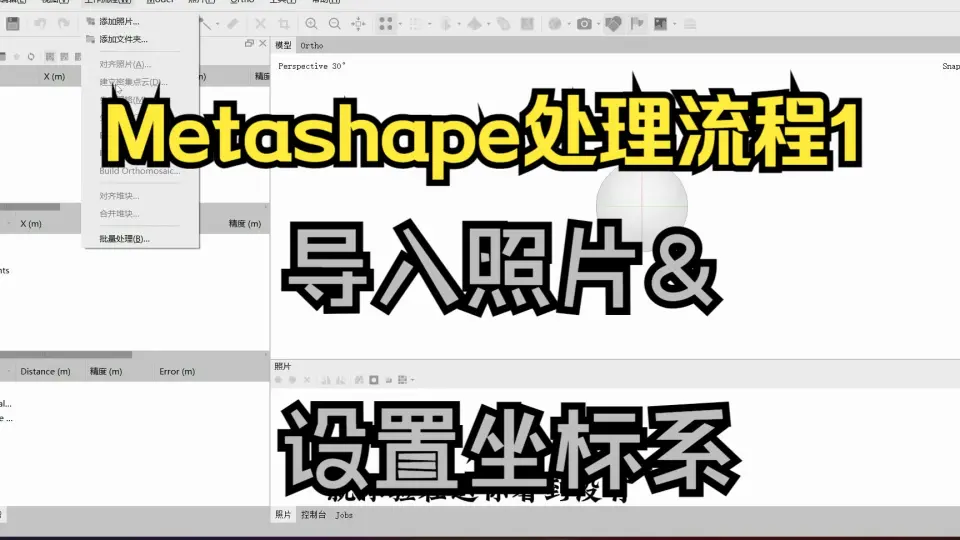Click the Show Images picture icon

661,24
